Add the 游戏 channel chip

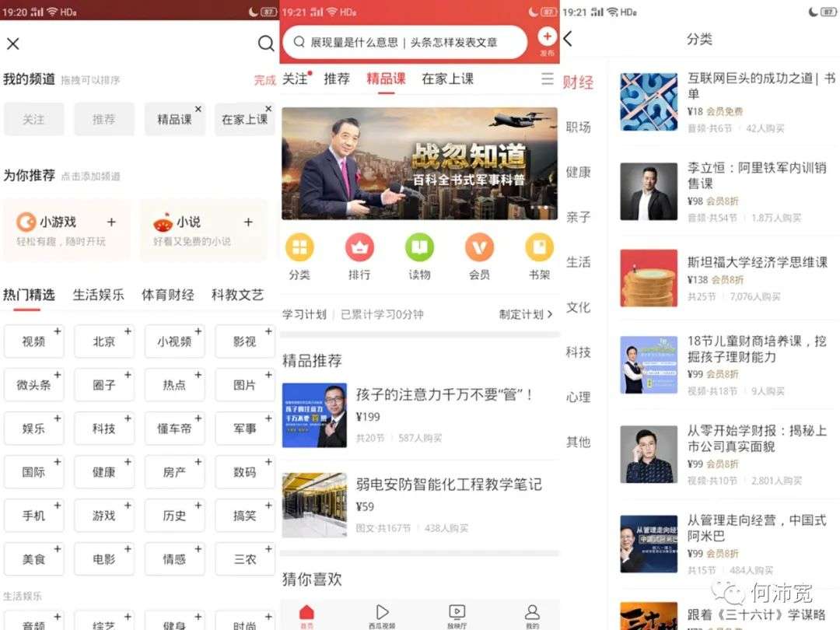[104, 516]
